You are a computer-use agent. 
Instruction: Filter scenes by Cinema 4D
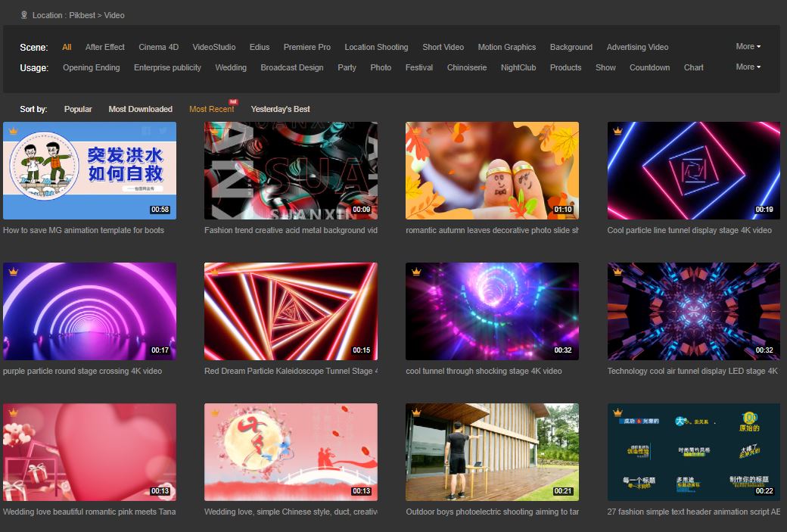coord(159,47)
